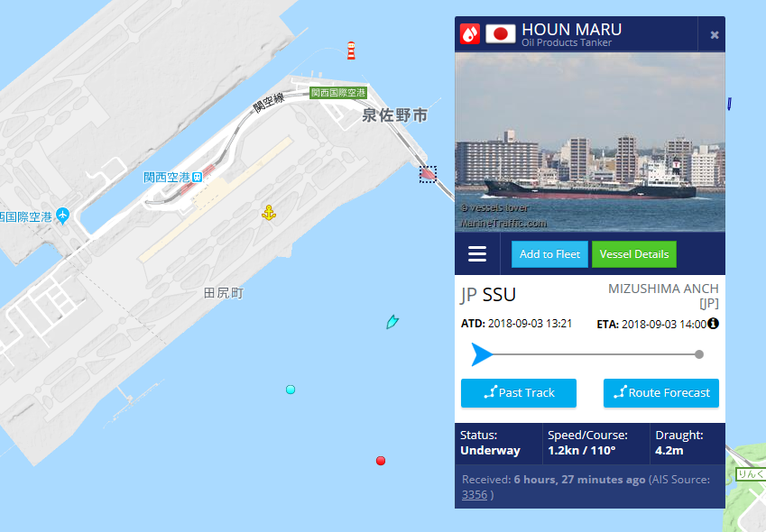766x532 pixels.
Task: Open Vessel Details
Action: click(x=634, y=254)
